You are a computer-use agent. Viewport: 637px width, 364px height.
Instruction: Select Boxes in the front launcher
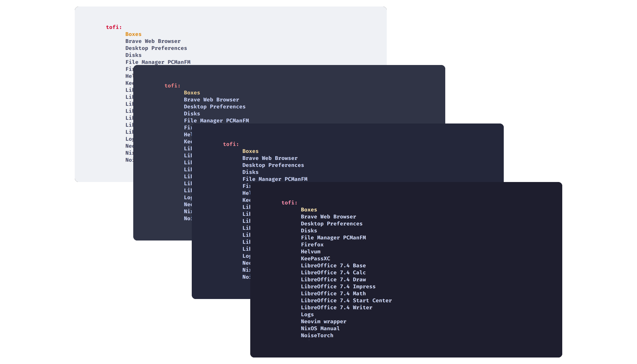tap(309, 210)
